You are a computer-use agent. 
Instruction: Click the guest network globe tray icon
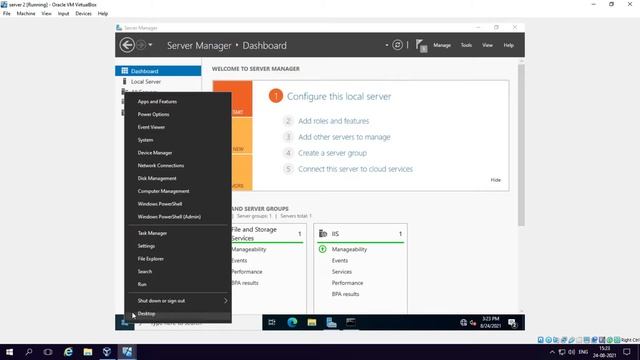click(463, 322)
